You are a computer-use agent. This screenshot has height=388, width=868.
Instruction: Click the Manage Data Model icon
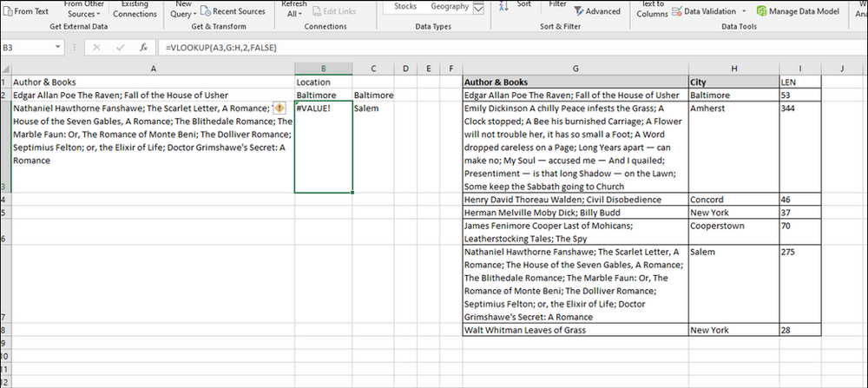pos(762,11)
